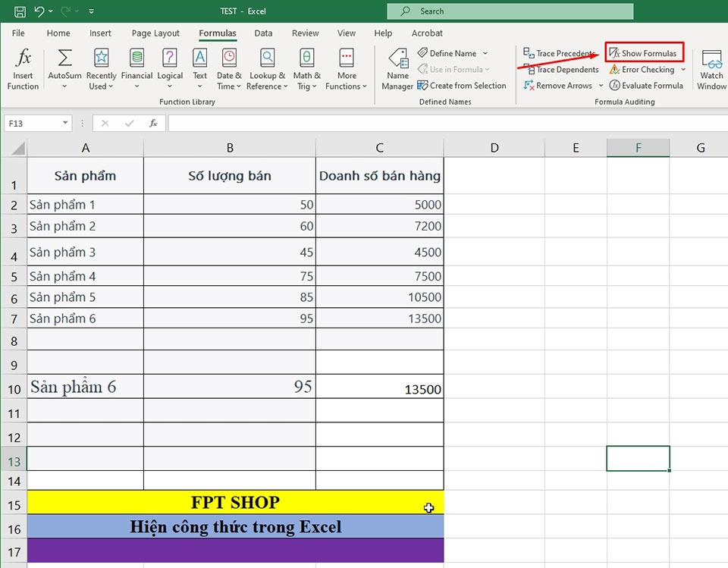Open the Help tab

383,33
